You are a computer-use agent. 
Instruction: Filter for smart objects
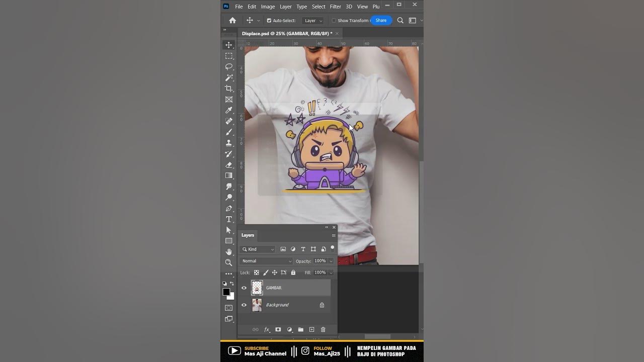(324, 249)
